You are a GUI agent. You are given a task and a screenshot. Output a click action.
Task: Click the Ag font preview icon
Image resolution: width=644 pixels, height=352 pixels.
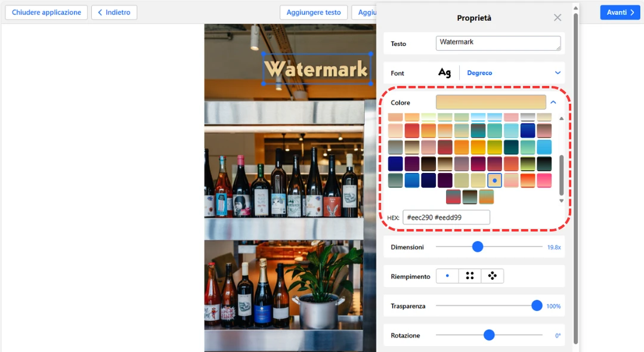pyautogui.click(x=444, y=73)
